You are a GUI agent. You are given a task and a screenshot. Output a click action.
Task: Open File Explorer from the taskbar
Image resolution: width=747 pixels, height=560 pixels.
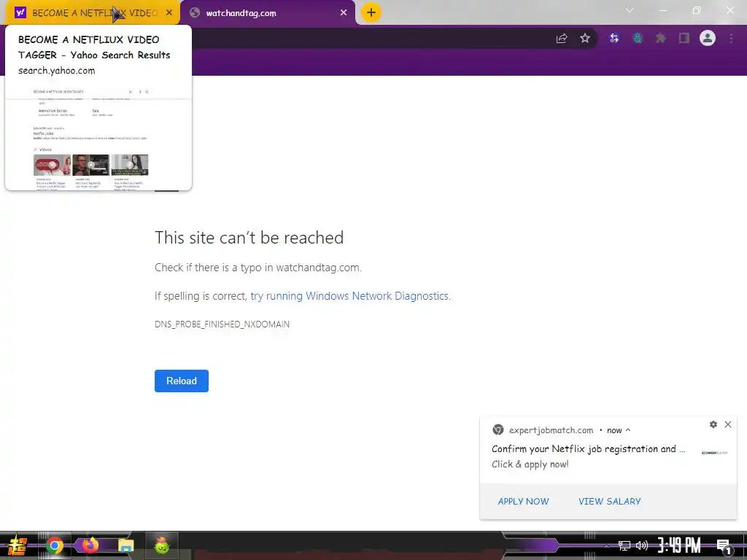pyautogui.click(x=125, y=545)
